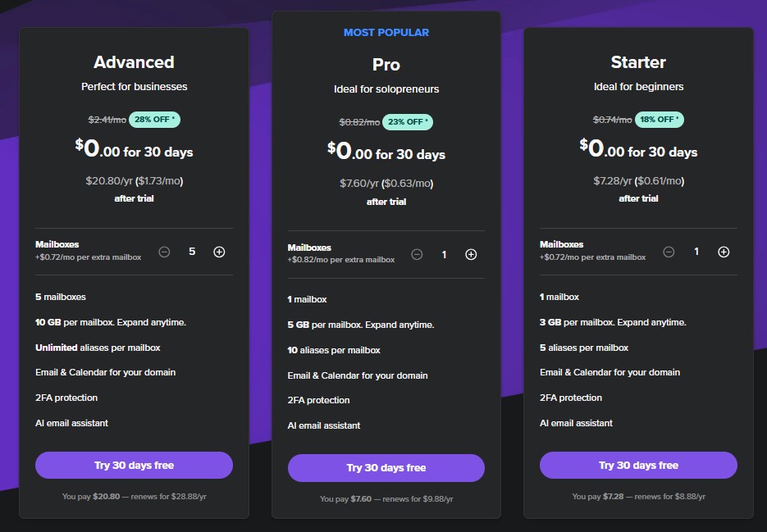The image size is (767, 532).
Task: Click the 28% OFF badge on Advanced
Action: click(155, 120)
